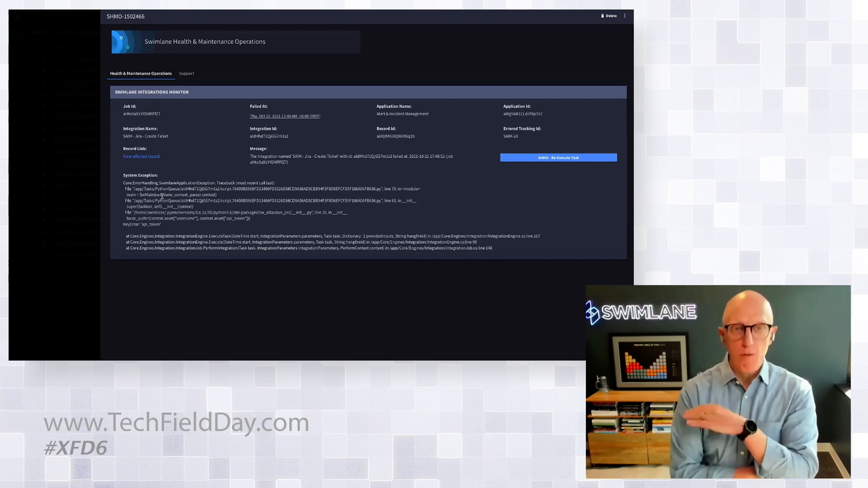Click the Integration Id value
This screenshot has height=488, width=868.
tap(269, 136)
